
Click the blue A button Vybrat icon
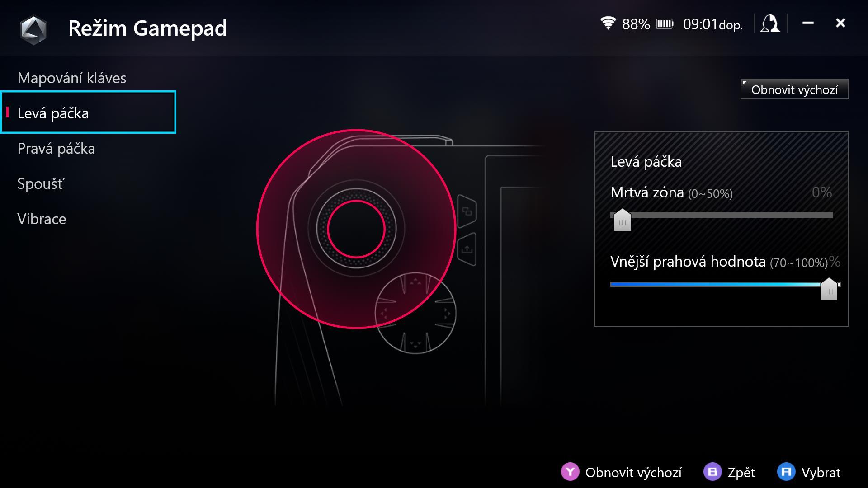pyautogui.click(x=786, y=472)
